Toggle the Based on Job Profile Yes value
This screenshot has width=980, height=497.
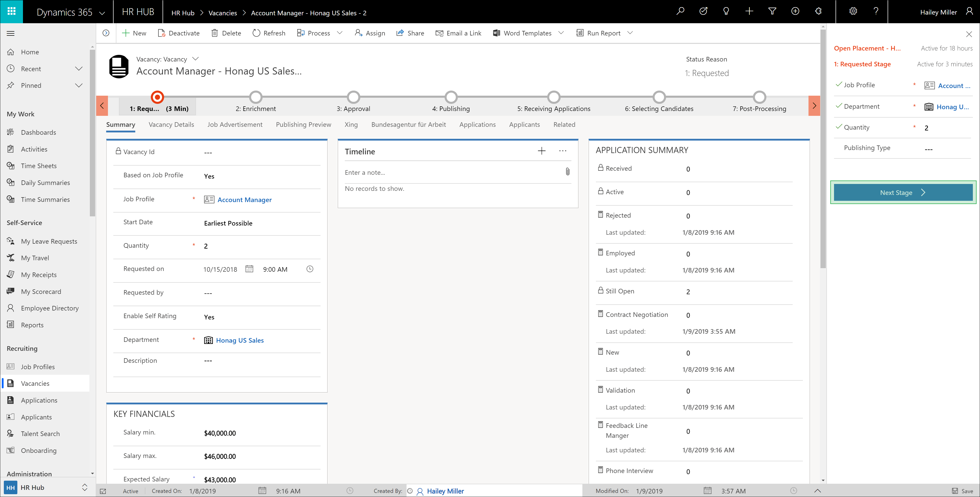click(x=209, y=176)
